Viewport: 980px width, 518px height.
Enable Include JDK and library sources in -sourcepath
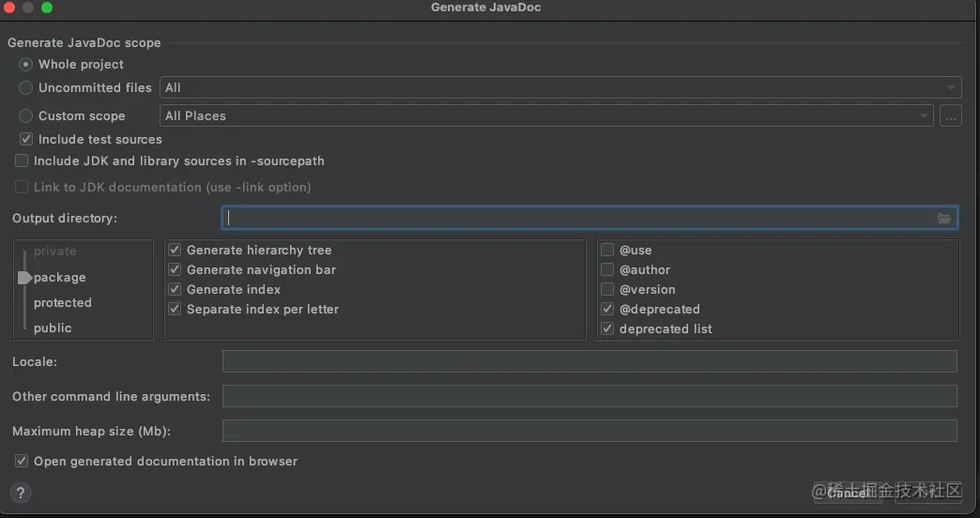pos(22,161)
